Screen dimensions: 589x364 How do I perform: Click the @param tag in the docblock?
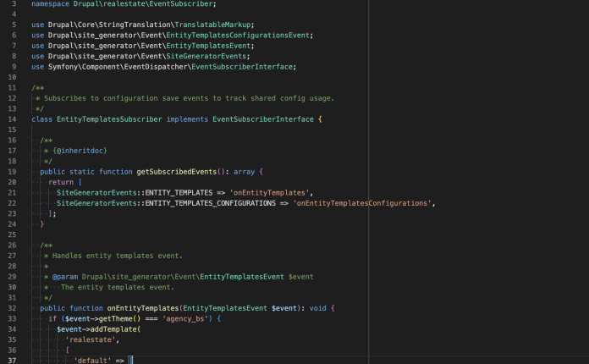(x=65, y=276)
